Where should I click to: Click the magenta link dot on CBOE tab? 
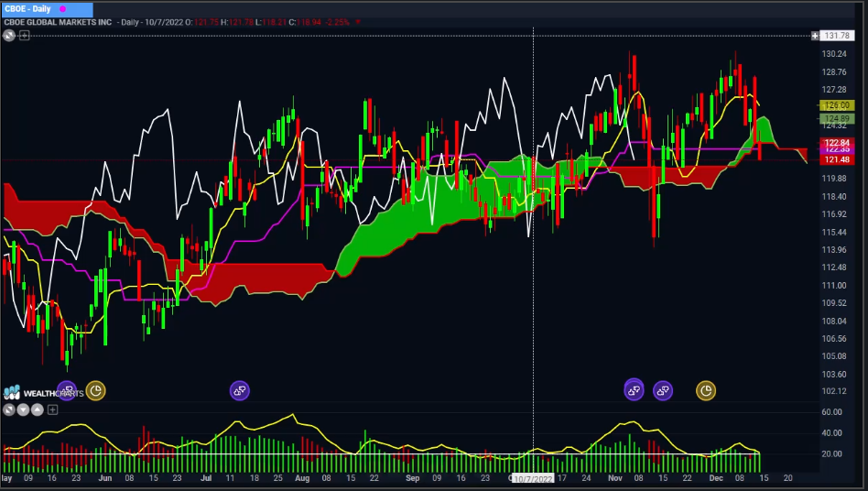point(62,9)
